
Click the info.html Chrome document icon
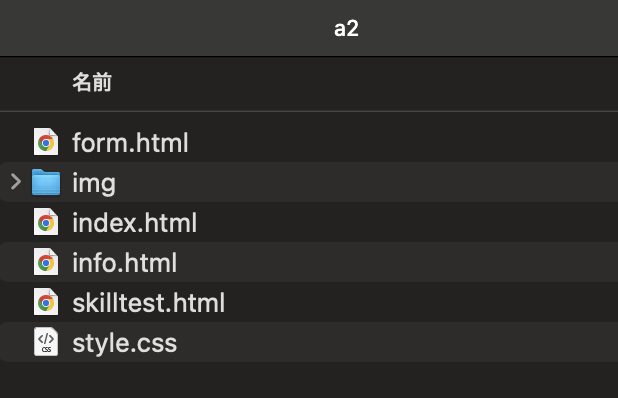click(x=46, y=262)
